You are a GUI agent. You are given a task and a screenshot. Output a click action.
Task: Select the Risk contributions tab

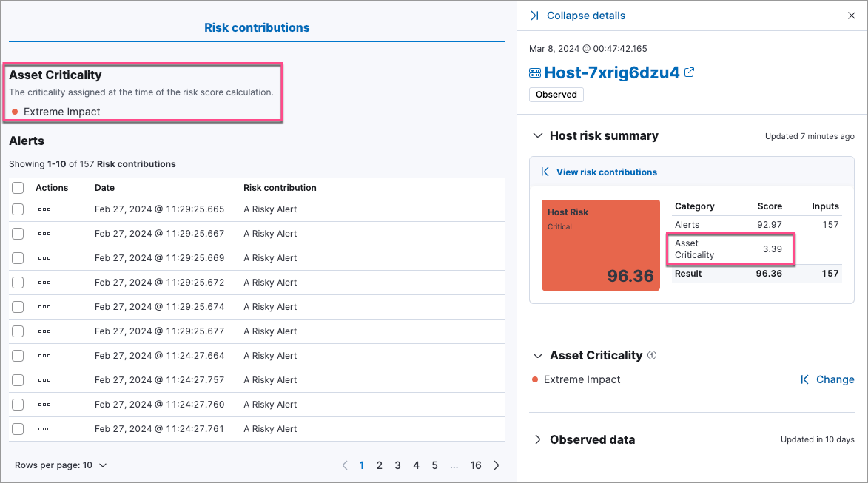point(257,27)
